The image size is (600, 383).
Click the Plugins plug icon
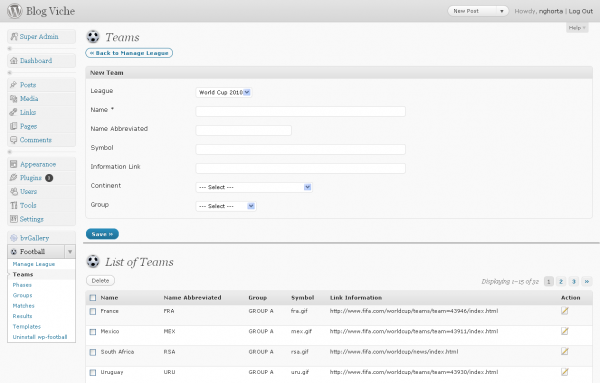coord(14,178)
